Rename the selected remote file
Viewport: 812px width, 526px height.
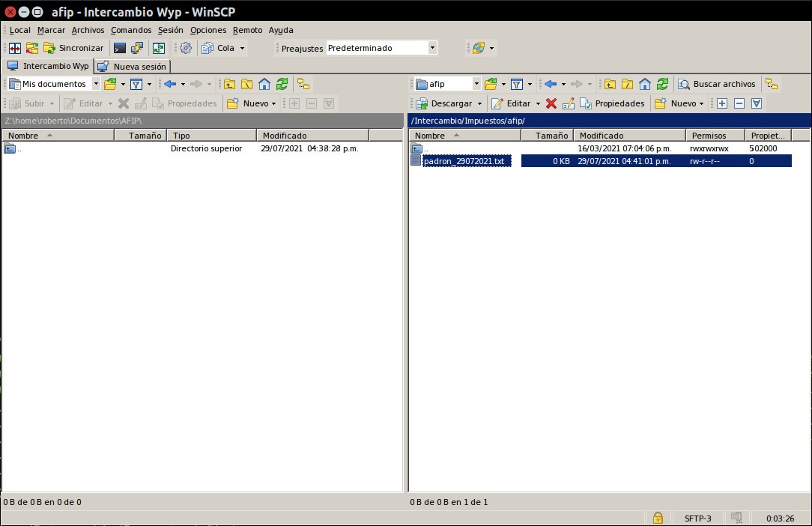pyautogui.click(x=568, y=103)
